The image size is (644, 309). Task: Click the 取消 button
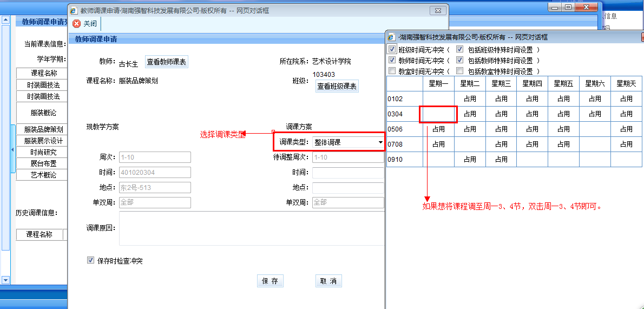(328, 281)
